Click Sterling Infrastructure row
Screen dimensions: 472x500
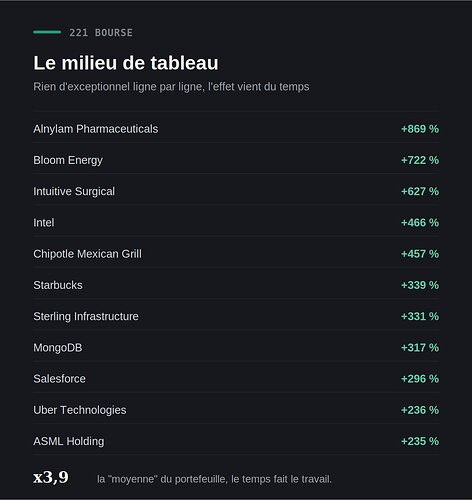click(x=236, y=316)
